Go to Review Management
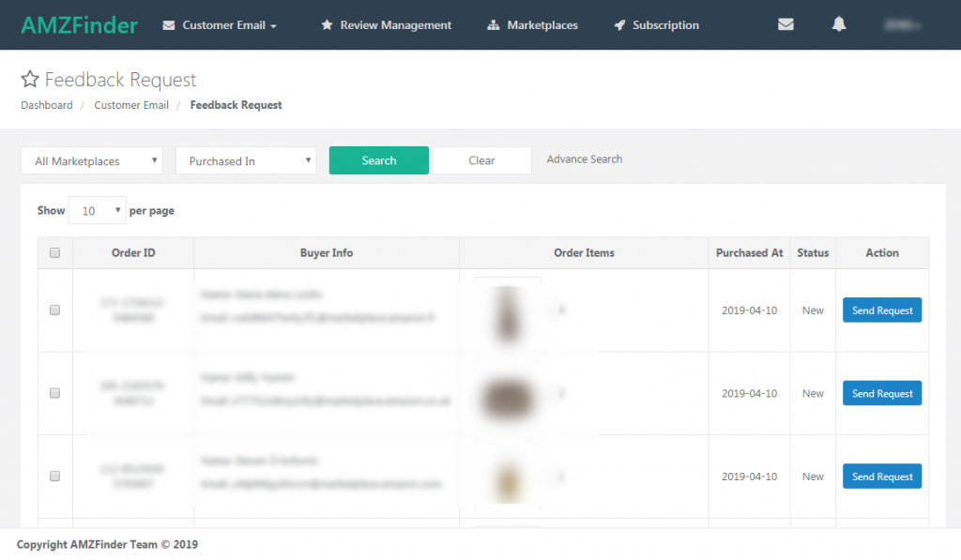 click(x=386, y=25)
